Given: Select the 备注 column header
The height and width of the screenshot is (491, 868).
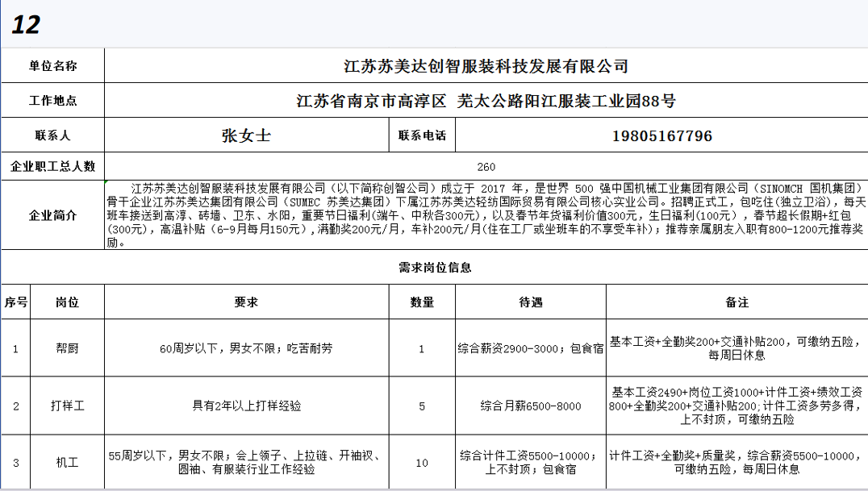Looking at the screenshot, I should (737, 302).
